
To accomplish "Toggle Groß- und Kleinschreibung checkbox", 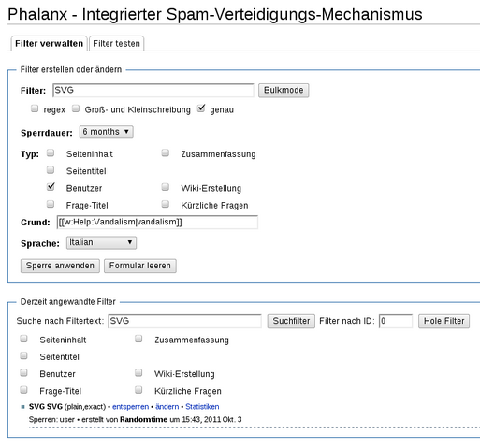I will click(76, 108).
